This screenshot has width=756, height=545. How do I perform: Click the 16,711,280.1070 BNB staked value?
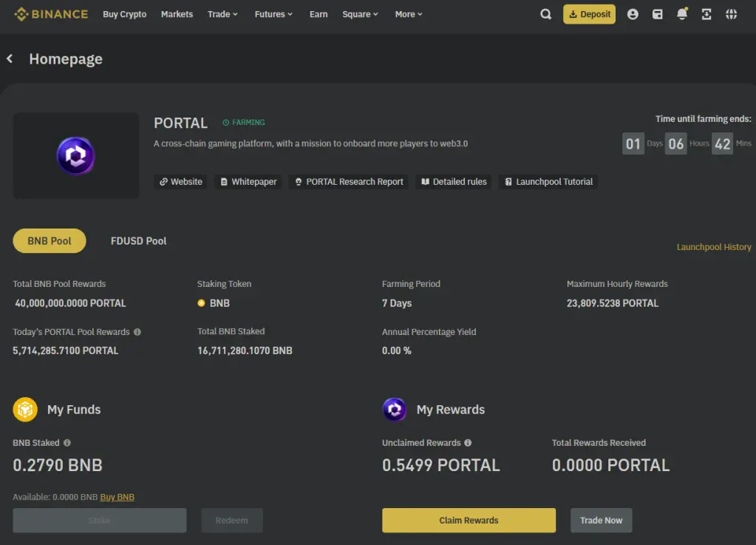pos(245,351)
